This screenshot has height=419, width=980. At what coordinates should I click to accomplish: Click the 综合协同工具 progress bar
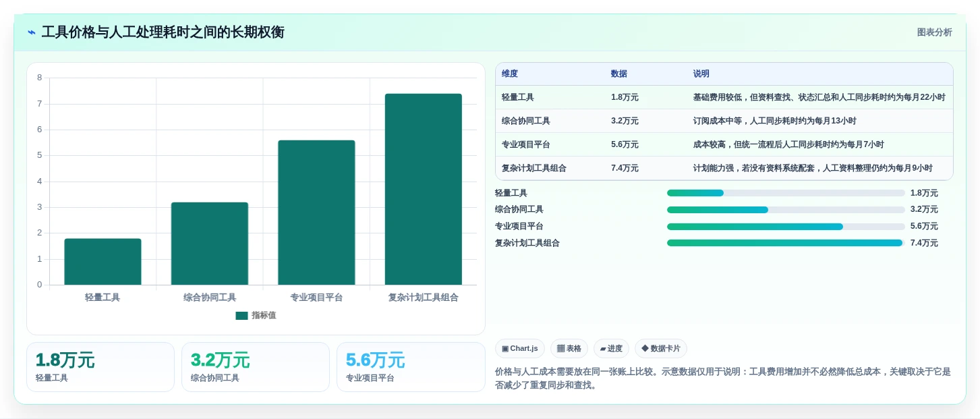[786, 210]
